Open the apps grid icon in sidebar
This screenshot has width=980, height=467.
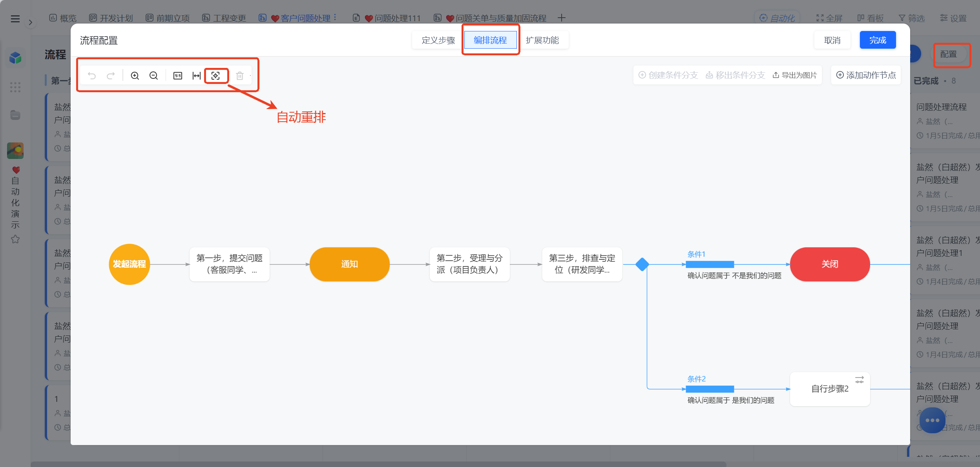pos(15,87)
